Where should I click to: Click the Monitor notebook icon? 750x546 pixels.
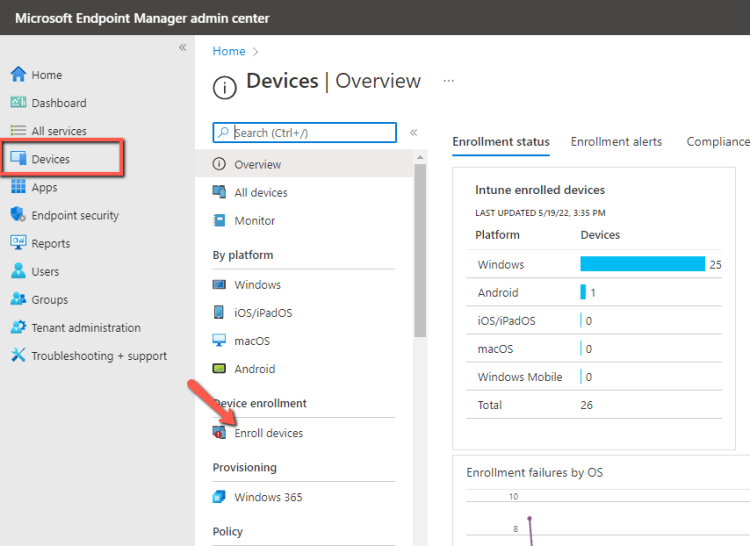[x=219, y=220]
